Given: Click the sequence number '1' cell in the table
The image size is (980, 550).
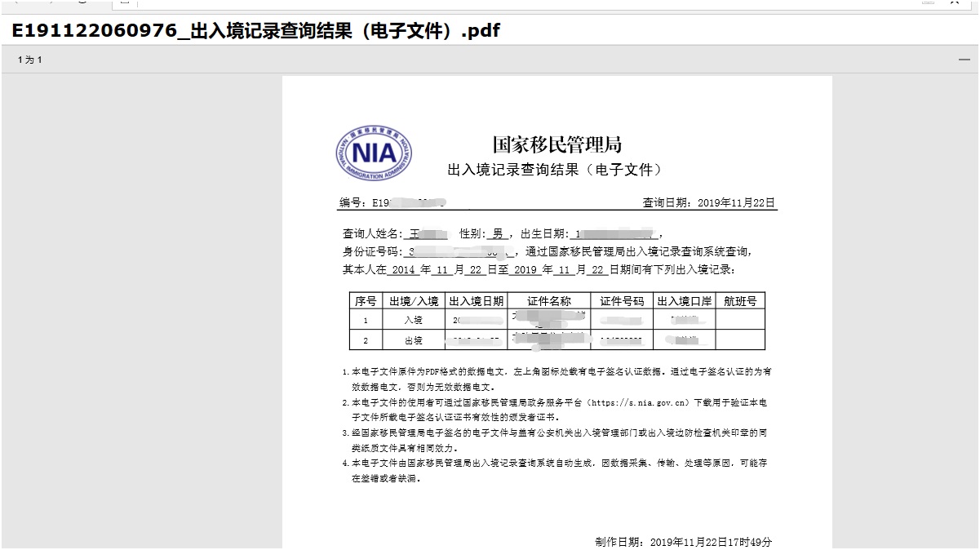Looking at the screenshot, I should click(366, 320).
